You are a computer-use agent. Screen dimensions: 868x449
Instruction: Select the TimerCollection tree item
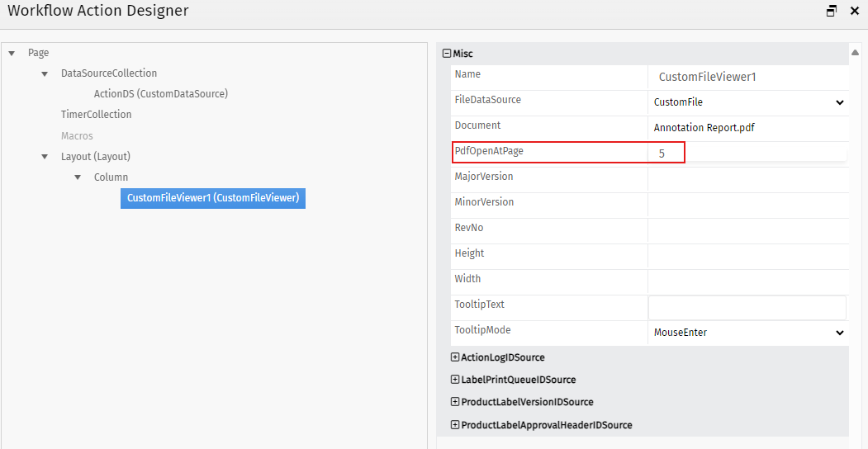[96, 115]
